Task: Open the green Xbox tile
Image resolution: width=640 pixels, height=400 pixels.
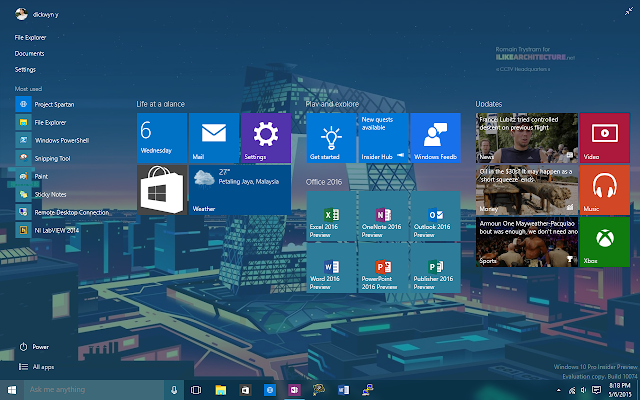Action: click(x=605, y=242)
